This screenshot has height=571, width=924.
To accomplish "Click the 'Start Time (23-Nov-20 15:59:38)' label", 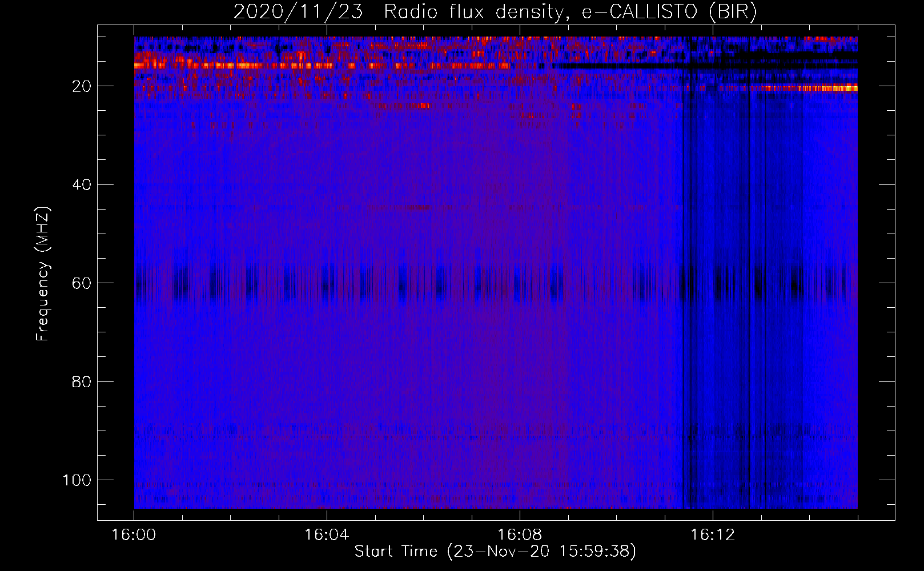I will 495,552.
